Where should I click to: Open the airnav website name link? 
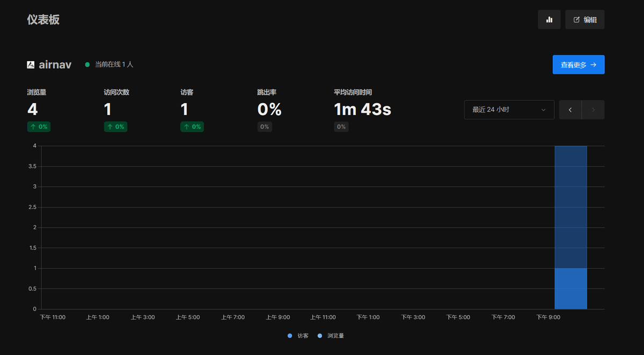55,64
